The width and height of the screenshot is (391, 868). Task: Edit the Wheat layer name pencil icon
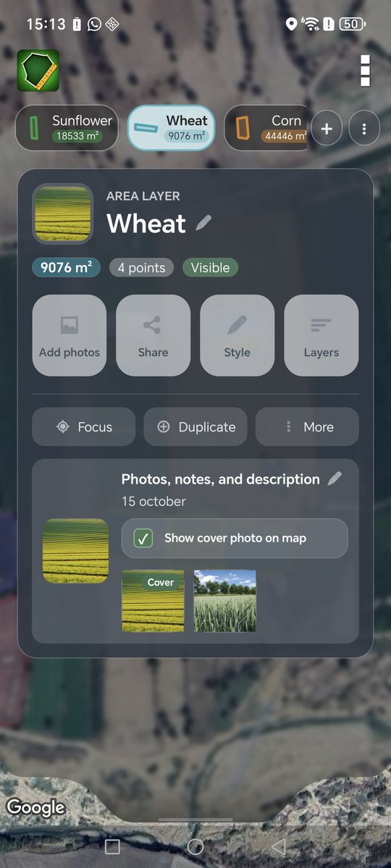coord(203,223)
